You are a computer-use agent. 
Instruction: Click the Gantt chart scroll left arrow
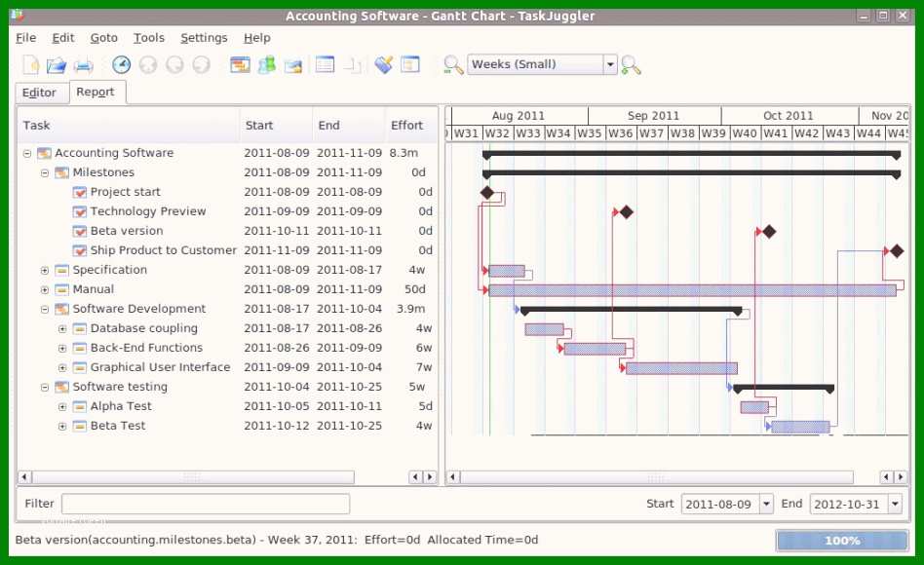tap(452, 476)
